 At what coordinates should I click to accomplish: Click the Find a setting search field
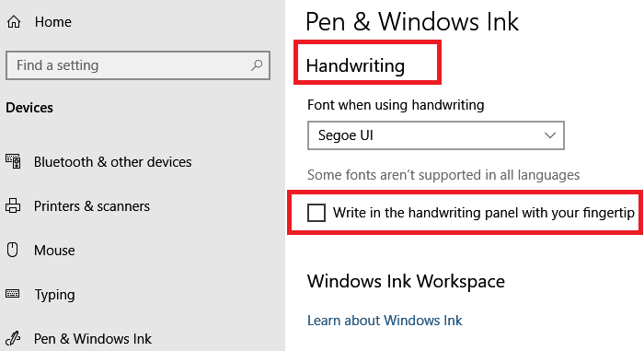138,65
